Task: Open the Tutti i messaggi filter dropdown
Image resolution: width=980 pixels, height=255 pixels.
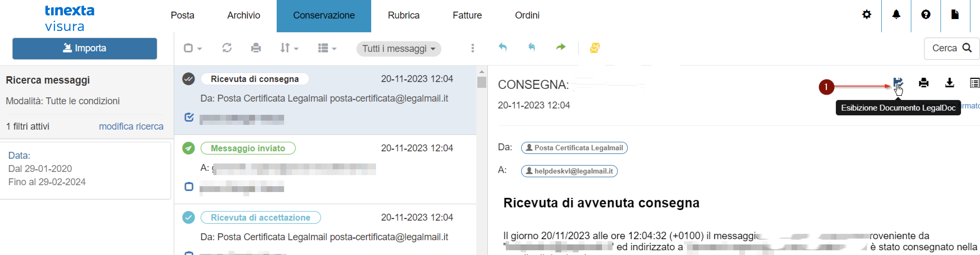Action: pos(399,49)
